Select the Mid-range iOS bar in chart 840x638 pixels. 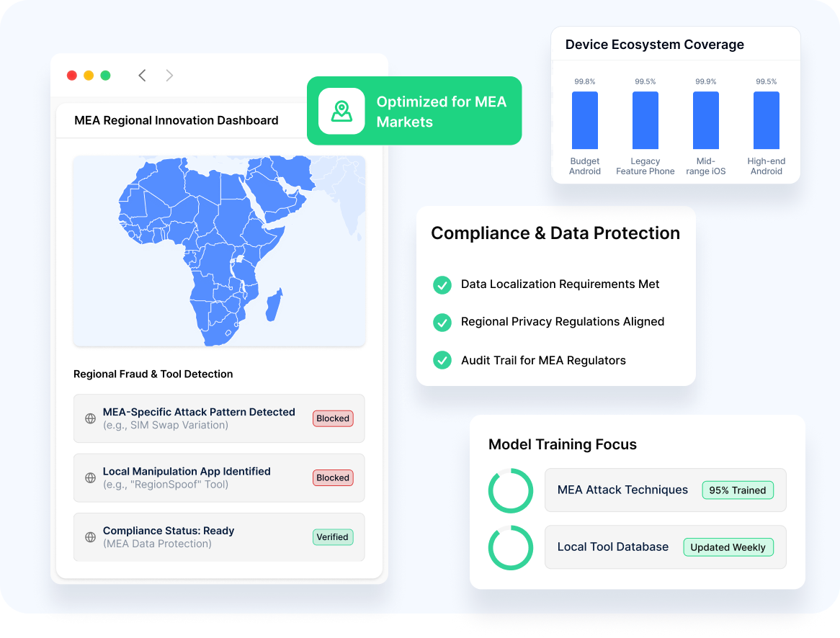click(706, 120)
